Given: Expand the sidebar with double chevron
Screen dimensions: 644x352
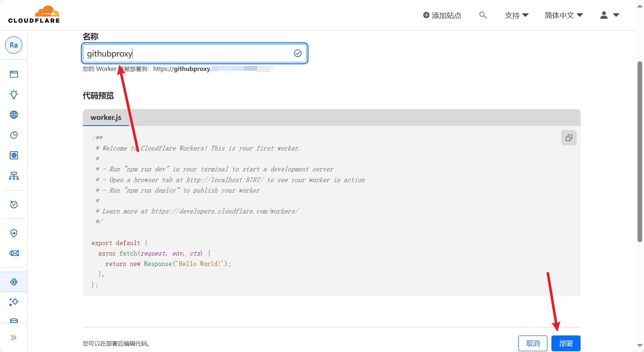Looking at the screenshot, I should [14, 338].
